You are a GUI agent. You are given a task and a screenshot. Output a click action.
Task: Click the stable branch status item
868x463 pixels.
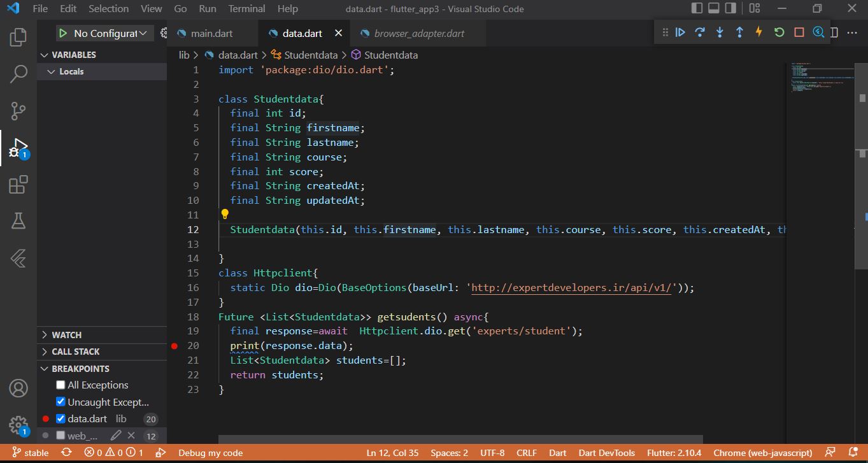coord(31,453)
